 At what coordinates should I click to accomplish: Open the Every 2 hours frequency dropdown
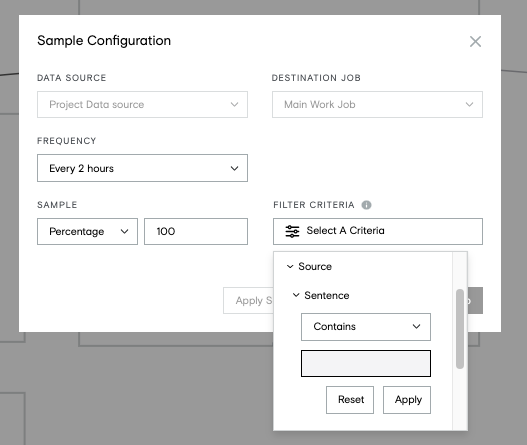pos(143,168)
